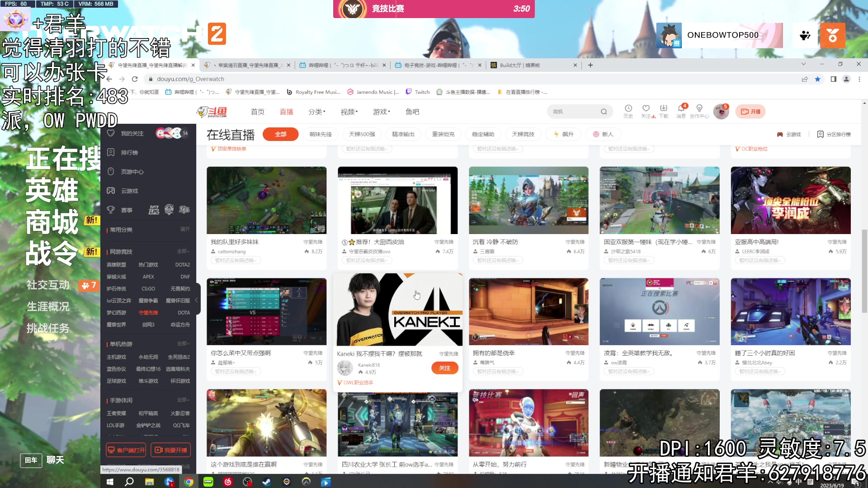The width and height of the screenshot is (868, 488).
Task: Click the Douyu search input field
Action: [x=575, y=112]
